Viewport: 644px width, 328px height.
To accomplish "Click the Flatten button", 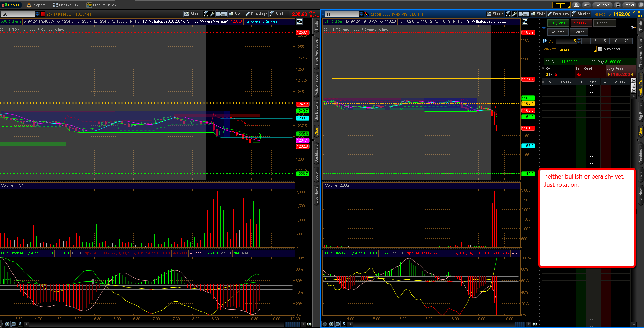I will click(x=579, y=32).
